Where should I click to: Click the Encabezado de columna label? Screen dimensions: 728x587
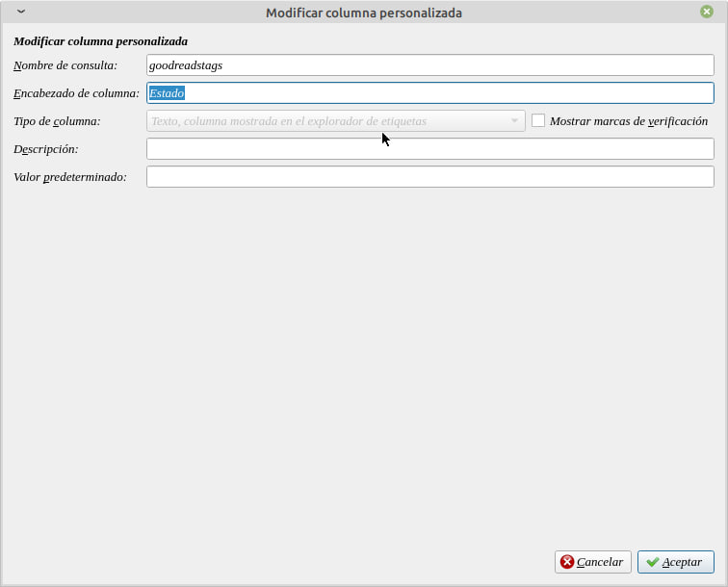(x=76, y=93)
